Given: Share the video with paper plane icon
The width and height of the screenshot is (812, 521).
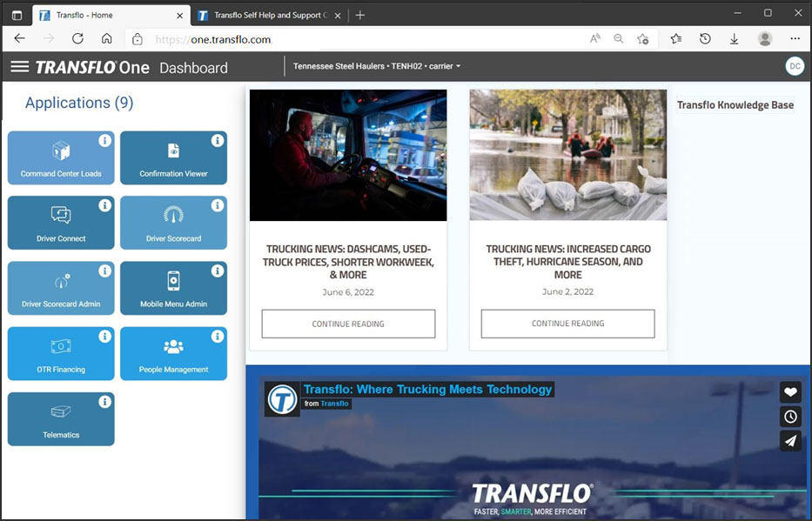Looking at the screenshot, I should tap(790, 441).
